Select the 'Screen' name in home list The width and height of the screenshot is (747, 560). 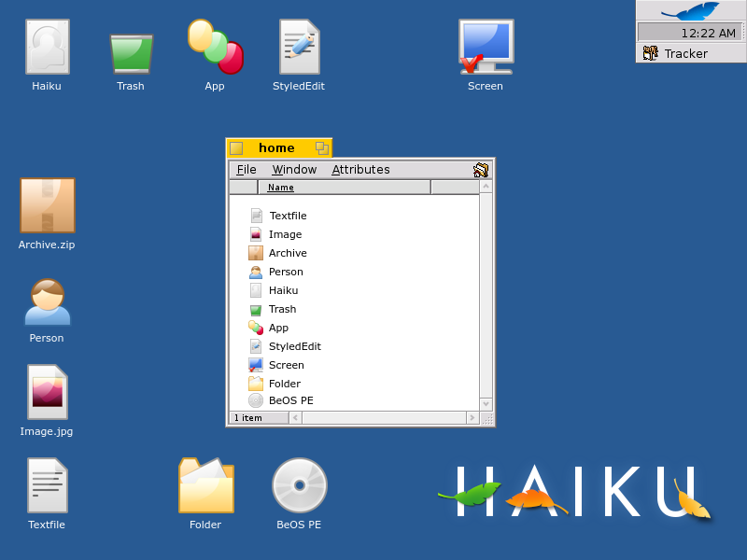coord(287,365)
